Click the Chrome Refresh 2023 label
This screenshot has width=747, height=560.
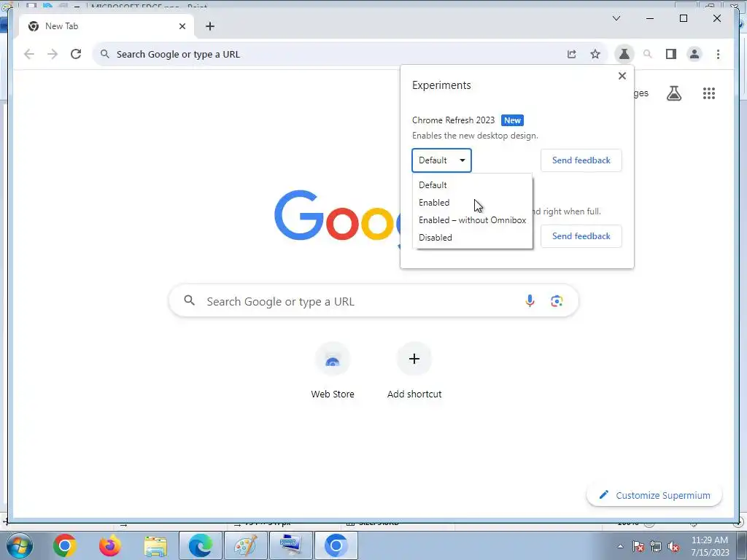[x=453, y=120]
